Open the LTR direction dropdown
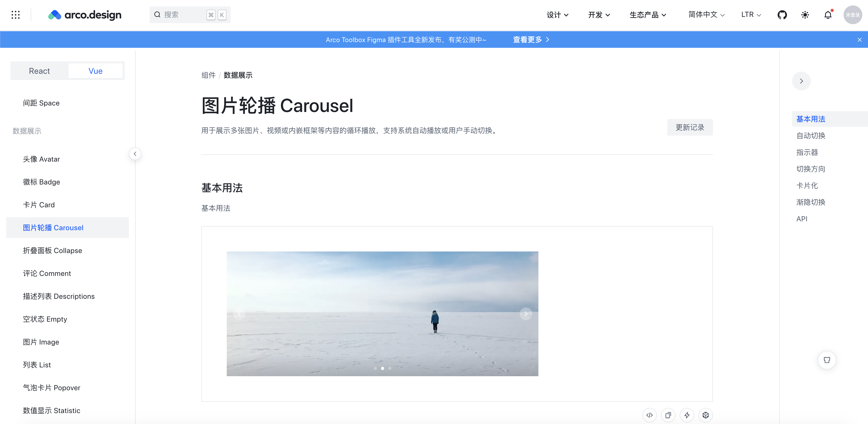Screen dimensions: 868x424 [x=751, y=15]
